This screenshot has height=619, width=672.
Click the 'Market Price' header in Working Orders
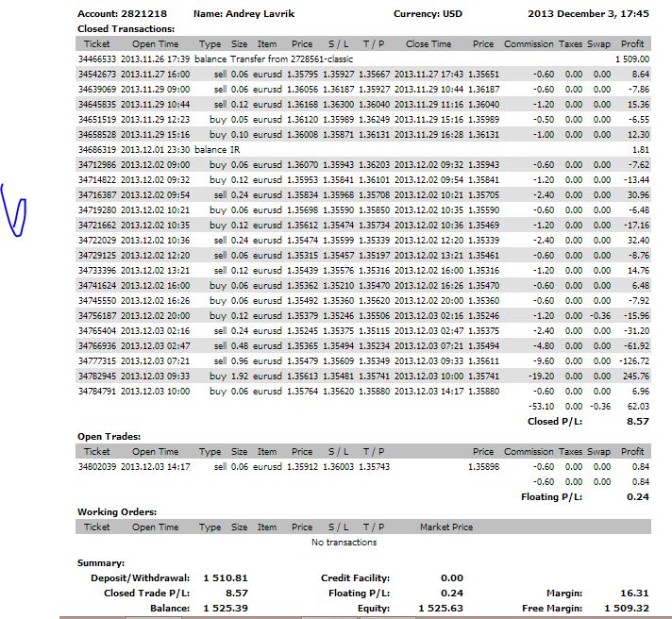446,527
